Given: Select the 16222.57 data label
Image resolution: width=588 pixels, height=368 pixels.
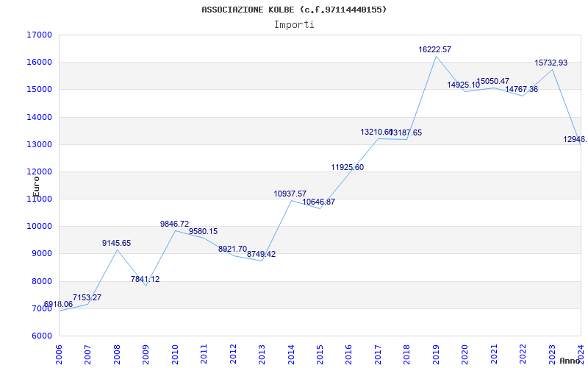Looking at the screenshot, I should (x=435, y=49).
